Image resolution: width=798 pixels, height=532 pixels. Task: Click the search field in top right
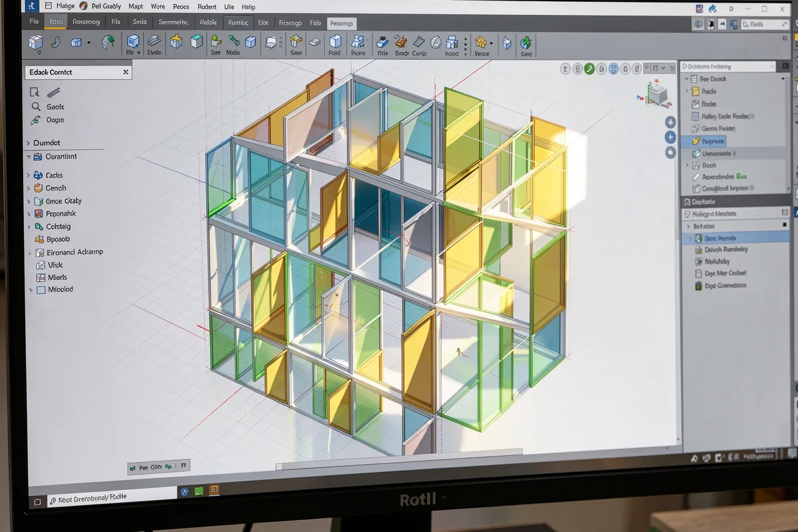[764, 24]
